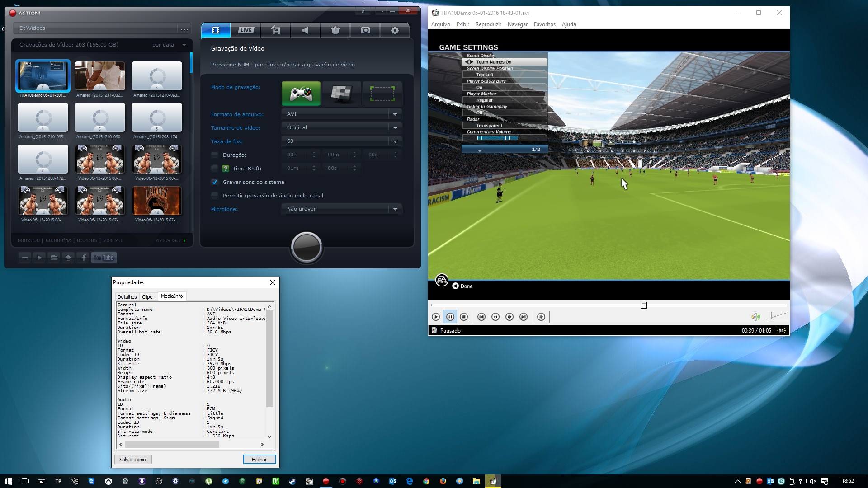Screen dimensions: 868x488
Task: Open the Windows Start menu
Action: 8,481
